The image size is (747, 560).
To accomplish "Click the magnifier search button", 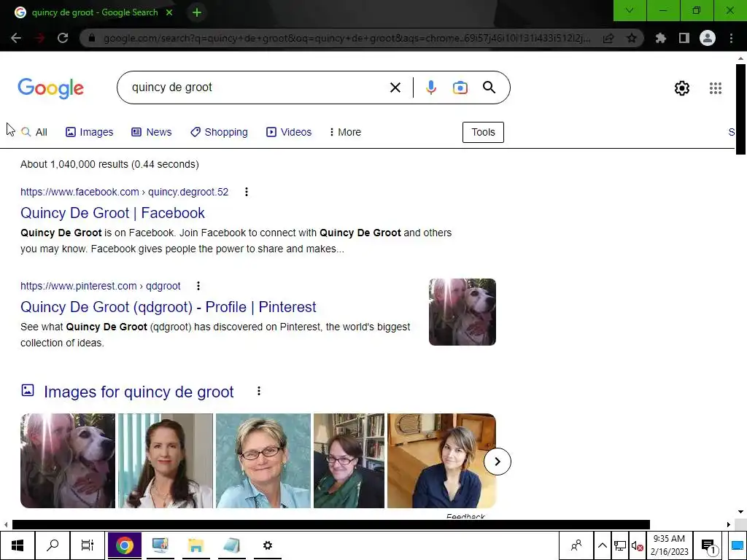I will [x=489, y=87].
